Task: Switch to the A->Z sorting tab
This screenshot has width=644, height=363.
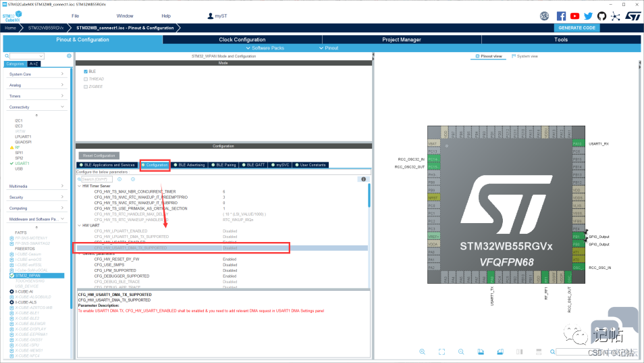Action: 34,64
